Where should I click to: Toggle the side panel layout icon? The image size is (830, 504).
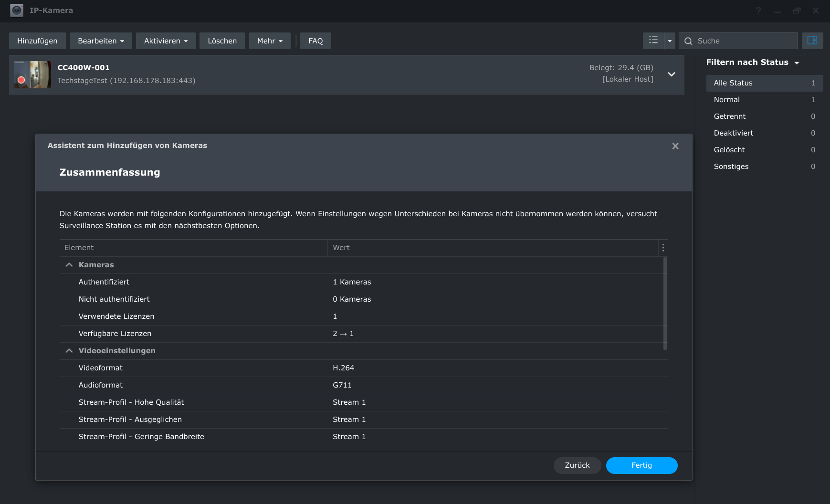(x=812, y=41)
